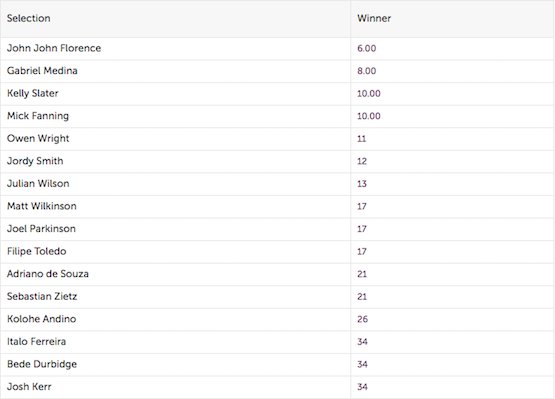555x399 pixels.
Task: Click the 8.00 odds for Gabriel Medina
Action: (x=367, y=71)
